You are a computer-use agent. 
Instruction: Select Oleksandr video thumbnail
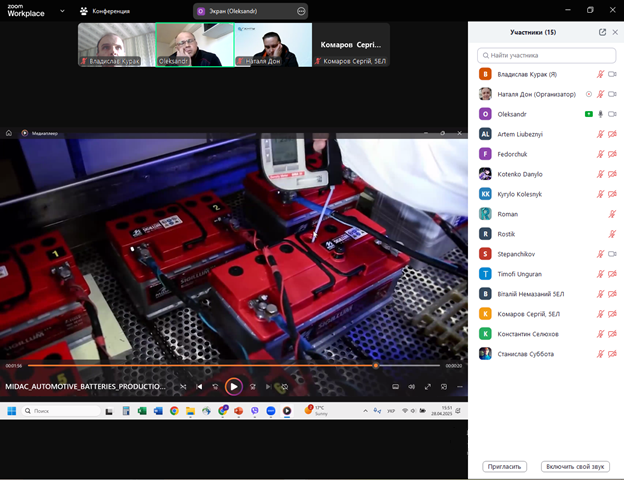tap(195, 45)
